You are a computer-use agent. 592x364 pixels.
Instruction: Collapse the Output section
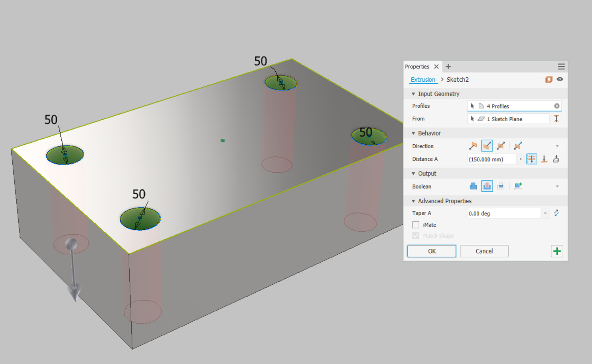click(413, 174)
